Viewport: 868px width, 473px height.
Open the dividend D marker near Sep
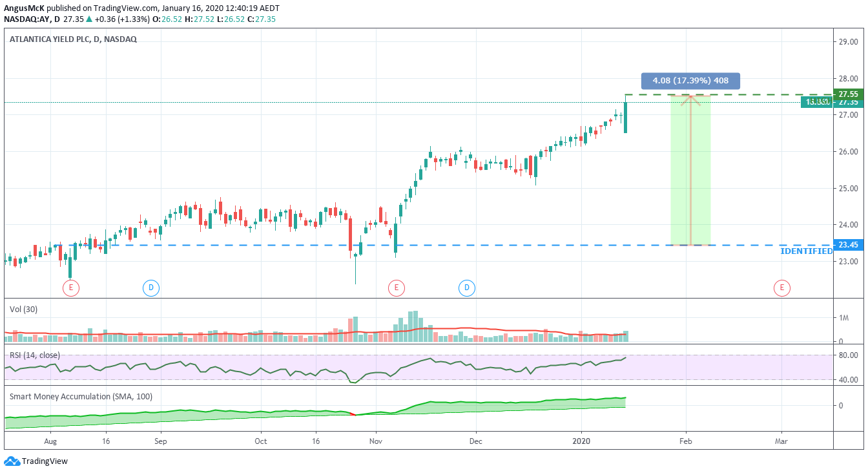pos(150,288)
